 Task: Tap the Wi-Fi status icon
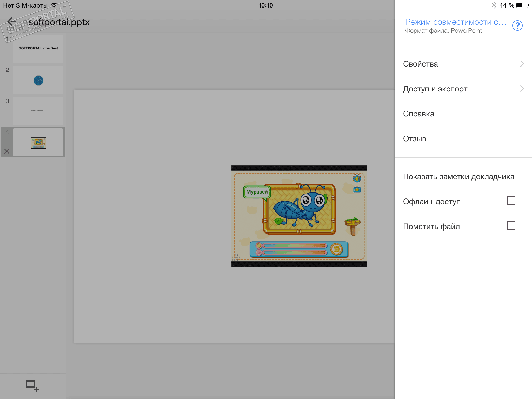[54, 5]
